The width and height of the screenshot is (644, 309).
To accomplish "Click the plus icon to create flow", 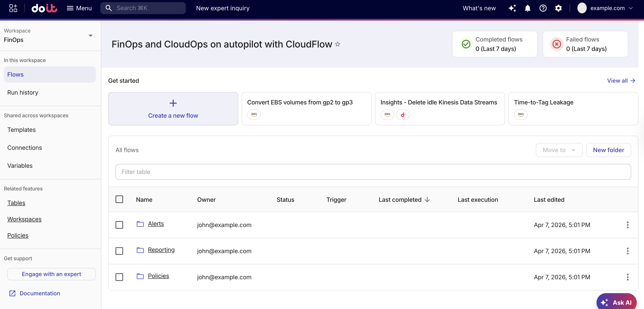I will [173, 103].
